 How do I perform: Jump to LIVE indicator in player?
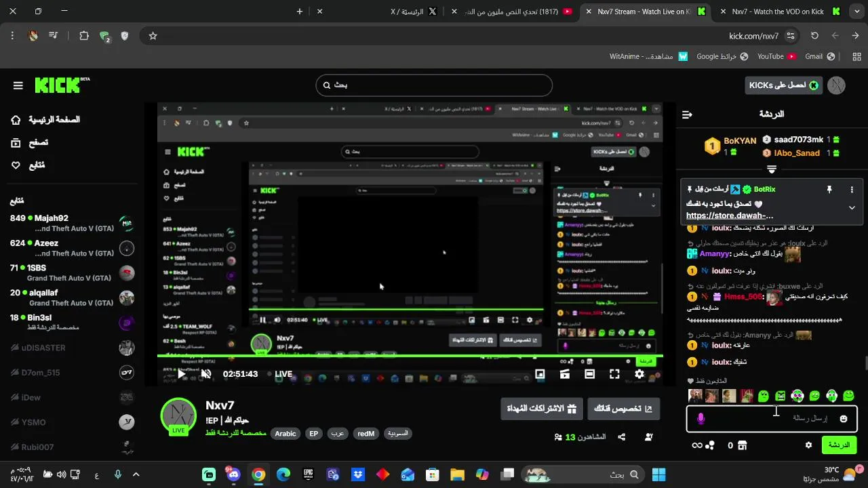(279, 374)
